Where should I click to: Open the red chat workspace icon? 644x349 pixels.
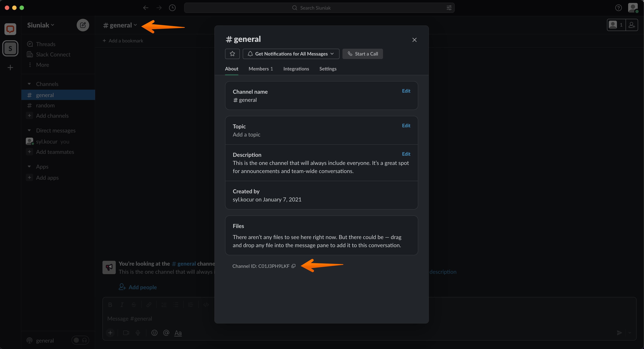pos(10,29)
